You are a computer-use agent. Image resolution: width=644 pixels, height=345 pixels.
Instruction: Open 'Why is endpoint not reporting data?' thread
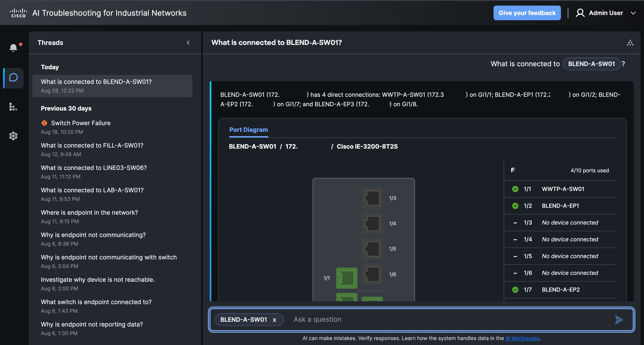[x=112, y=328]
